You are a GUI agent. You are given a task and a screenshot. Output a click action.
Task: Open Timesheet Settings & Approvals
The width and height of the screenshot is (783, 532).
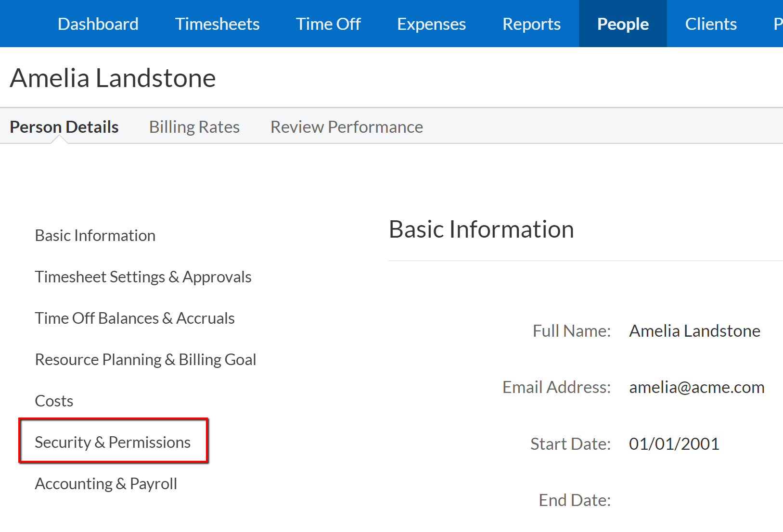pyautogui.click(x=143, y=277)
